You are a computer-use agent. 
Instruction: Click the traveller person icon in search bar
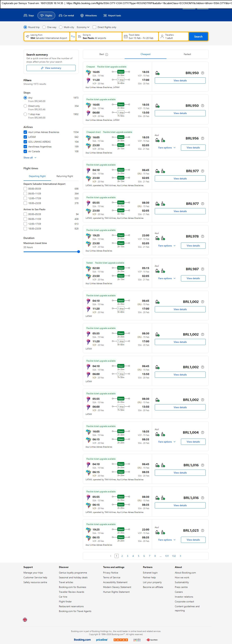[162, 36]
